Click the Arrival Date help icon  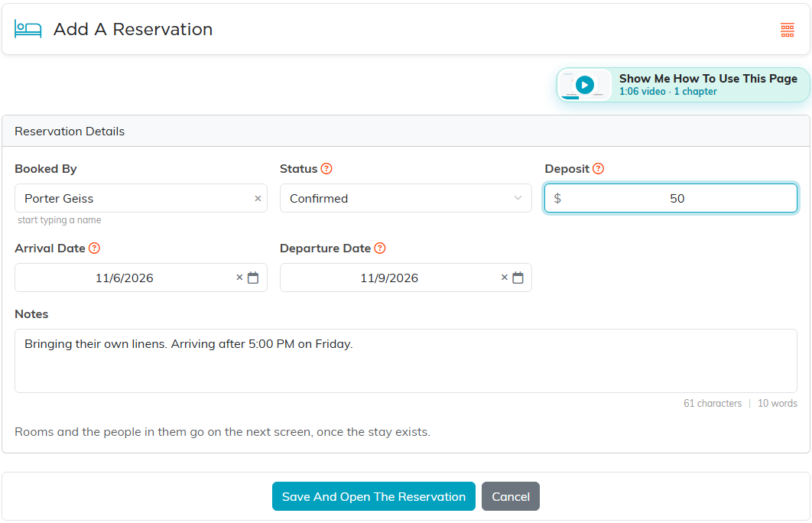(x=94, y=248)
